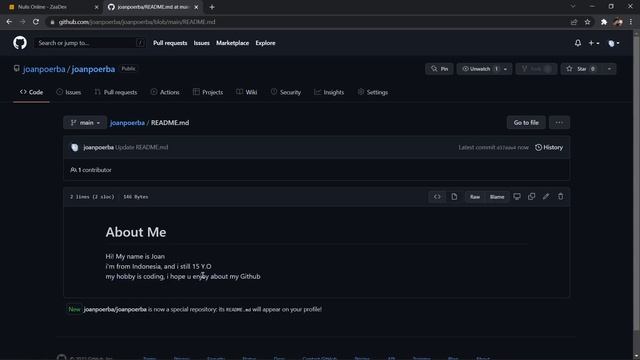
Task: Open a new browser tab
Action: click(x=212, y=7)
